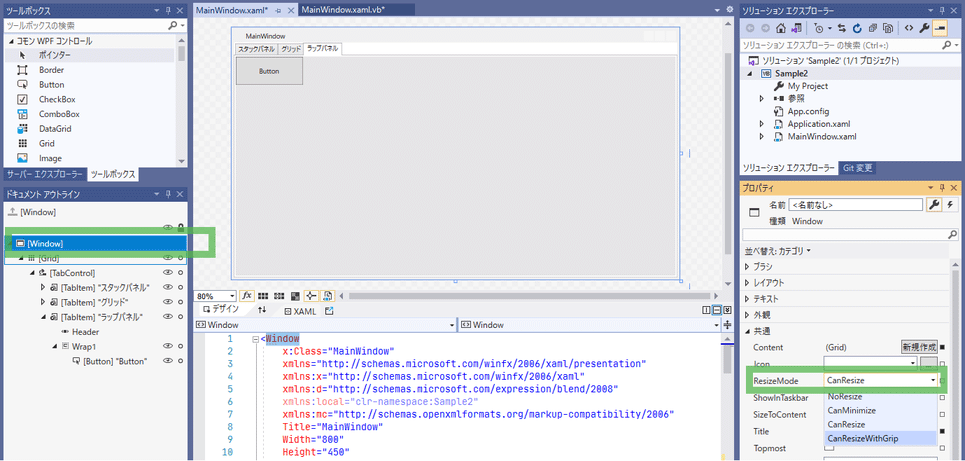Toggle the fx effects button in designer
Viewport: 965px width, 461px height.
(246, 296)
